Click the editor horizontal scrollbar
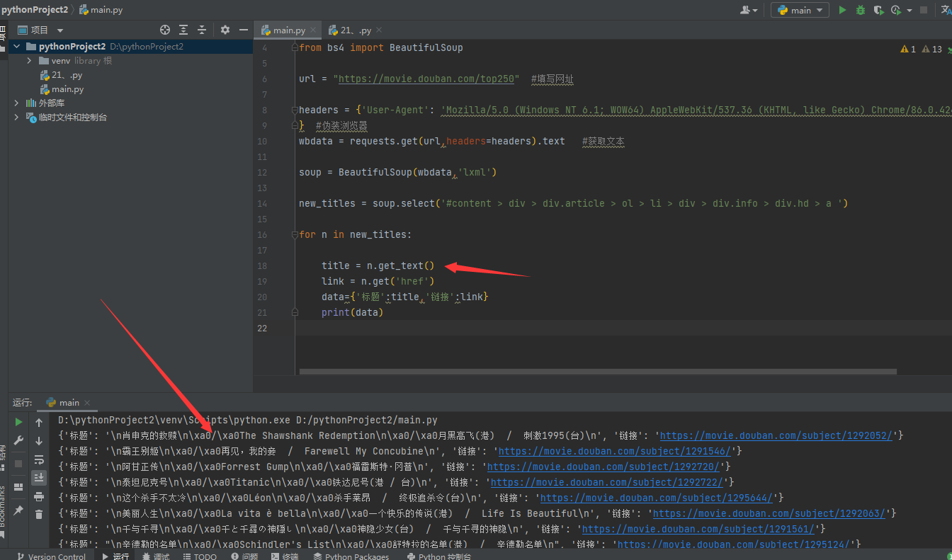The height and width of the screenshot is (560, 952). coord(597,372)
